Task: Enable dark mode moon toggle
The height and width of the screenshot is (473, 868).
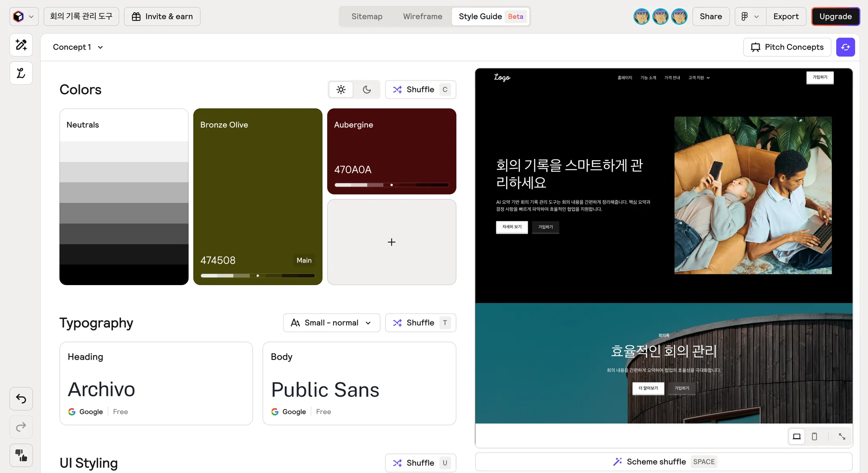Action: [367, 90]
